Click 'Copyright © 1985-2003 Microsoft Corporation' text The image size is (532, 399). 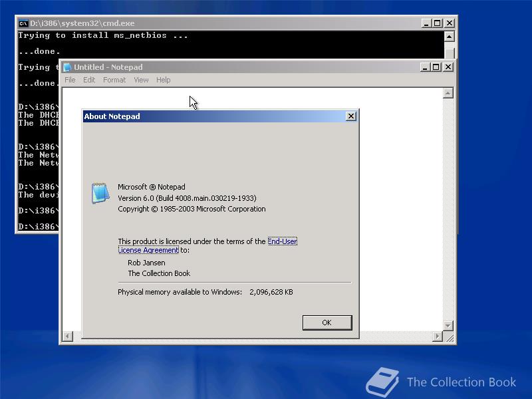(x=192, y=209)
